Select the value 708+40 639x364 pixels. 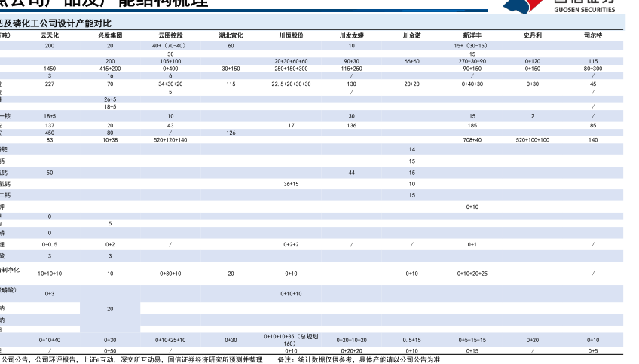click(x=472, y=140)
